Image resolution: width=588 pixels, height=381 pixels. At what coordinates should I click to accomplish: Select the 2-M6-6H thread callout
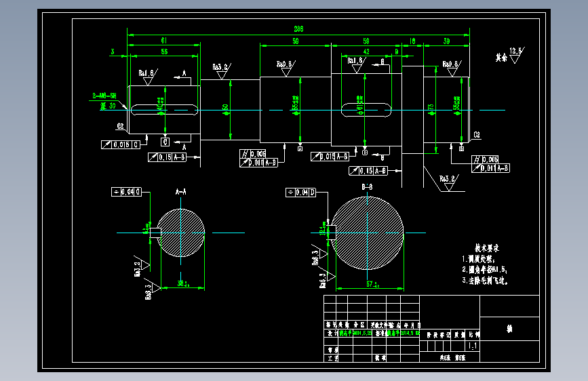point(104,96)
